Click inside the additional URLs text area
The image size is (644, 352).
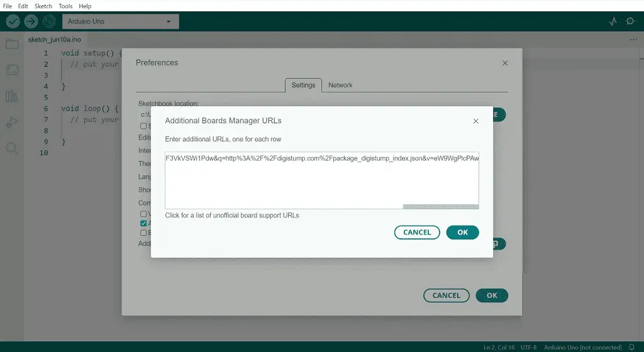[321, 180]
